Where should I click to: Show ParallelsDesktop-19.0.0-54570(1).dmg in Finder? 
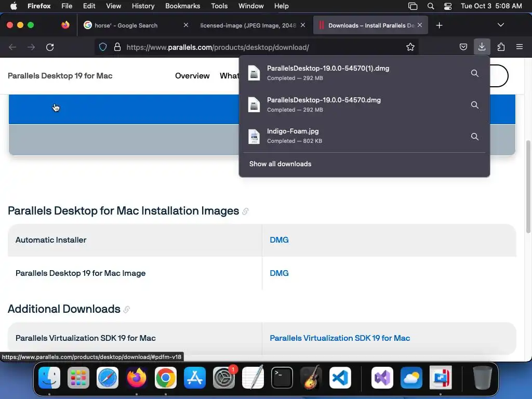pos(475,73)
